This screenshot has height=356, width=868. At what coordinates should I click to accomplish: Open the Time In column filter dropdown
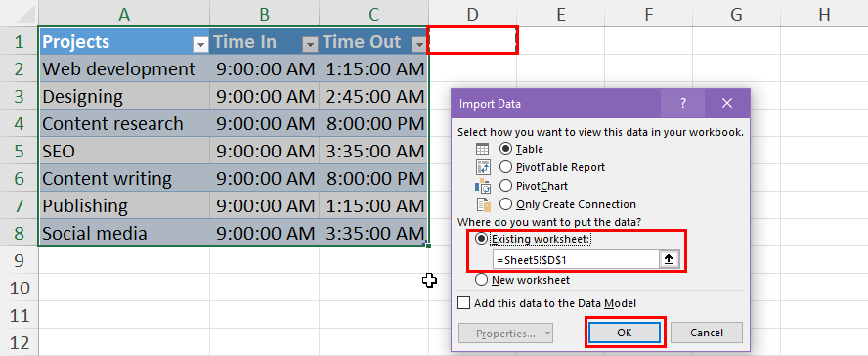coord(311,44)
